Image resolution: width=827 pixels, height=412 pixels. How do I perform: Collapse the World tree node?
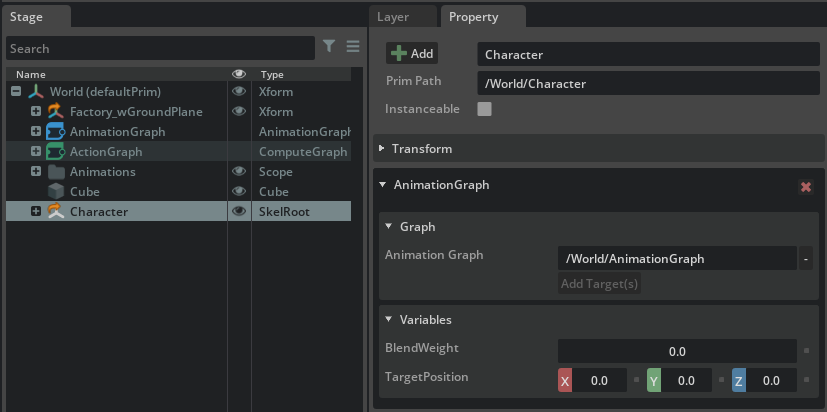(x=16, y=92)
